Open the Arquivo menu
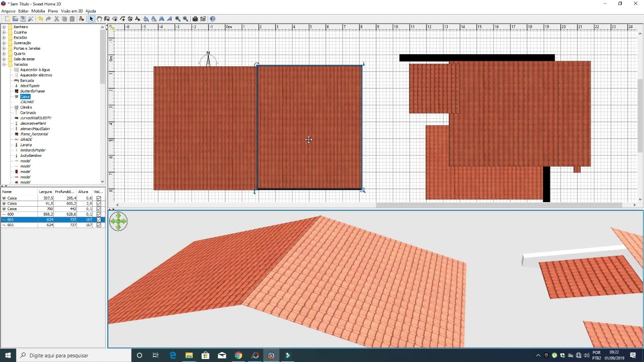This screenshot has height=362, width=644. click(8, 11)
